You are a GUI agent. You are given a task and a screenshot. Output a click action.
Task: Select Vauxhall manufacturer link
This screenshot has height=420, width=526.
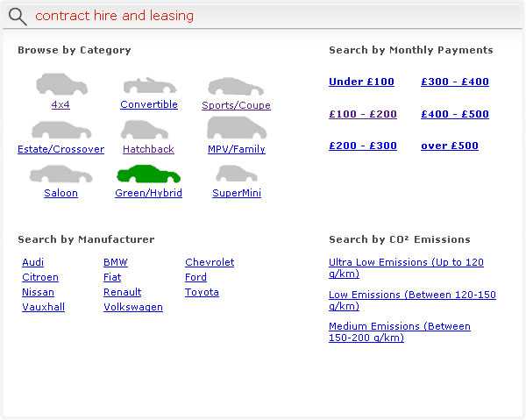(43, 307)
